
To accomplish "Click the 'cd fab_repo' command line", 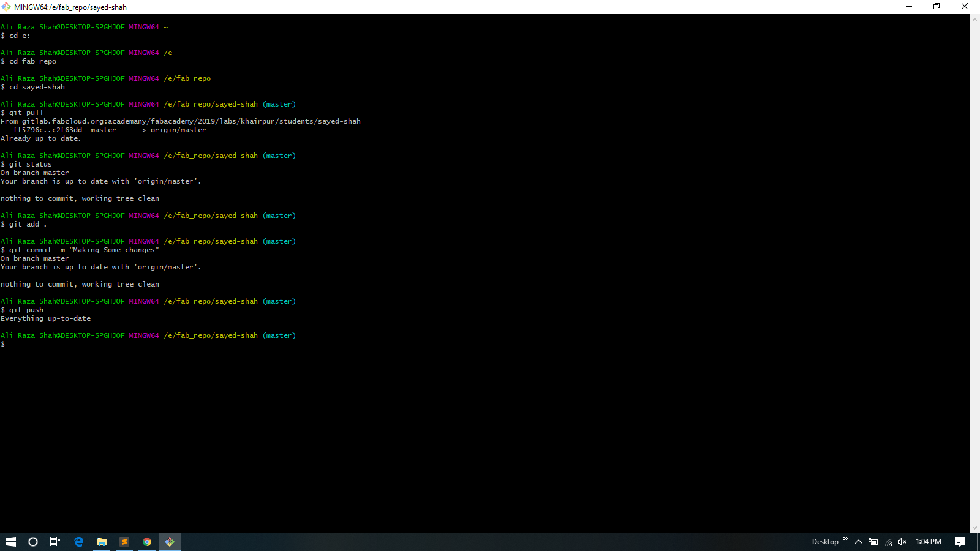I will pos(29,61).
